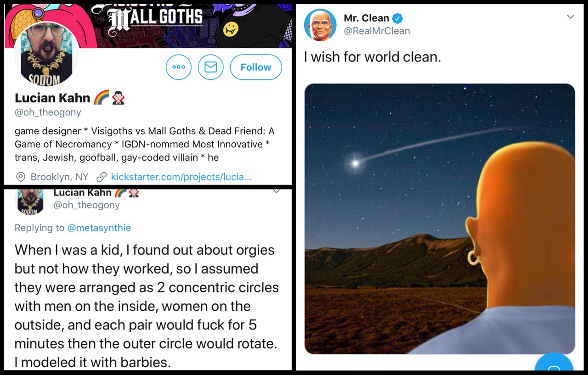This screenshot has width=588, height=375.
Task: Click the Brooklyn location pin icon
Action: pyautogui.click(x=21, y=177)
